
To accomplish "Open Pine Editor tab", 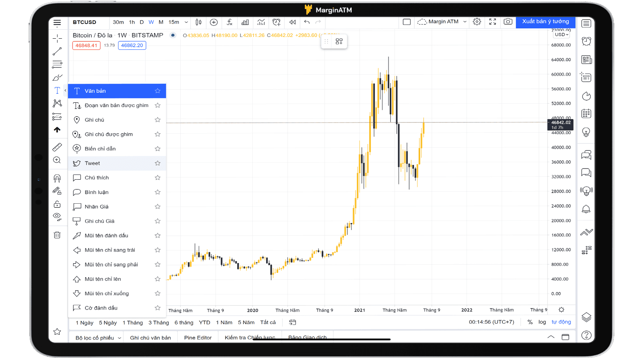I will pyautogui.click(x=198, y=338).
